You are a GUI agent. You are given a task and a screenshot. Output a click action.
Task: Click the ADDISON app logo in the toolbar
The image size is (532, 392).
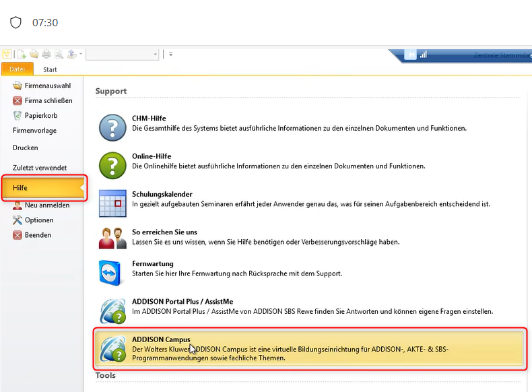pyautogui.click(x=7, y=55)
